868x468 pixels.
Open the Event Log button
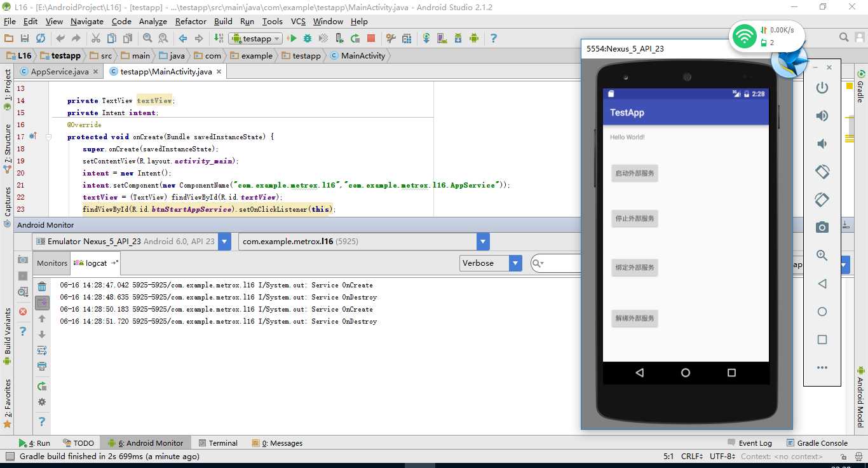[749, 443]
